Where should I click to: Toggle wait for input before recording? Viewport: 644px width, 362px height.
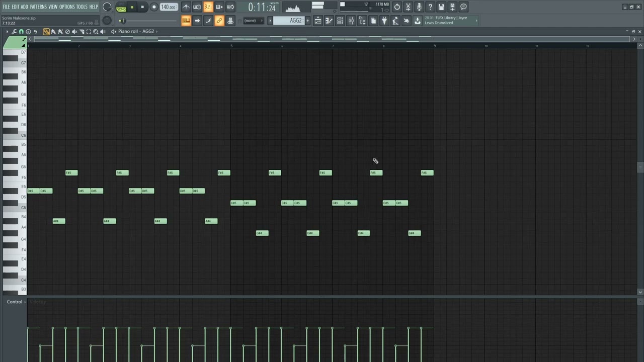point(197,7)
